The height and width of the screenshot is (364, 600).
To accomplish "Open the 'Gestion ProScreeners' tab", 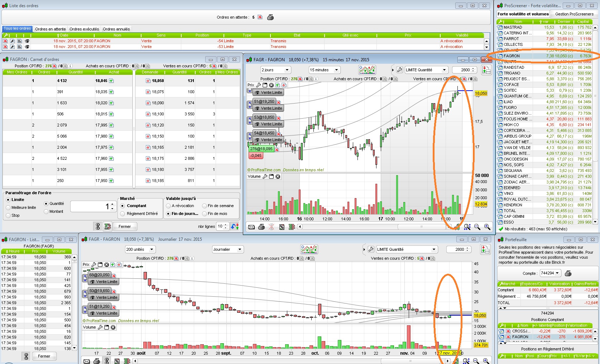I will [x=575, y=14].
